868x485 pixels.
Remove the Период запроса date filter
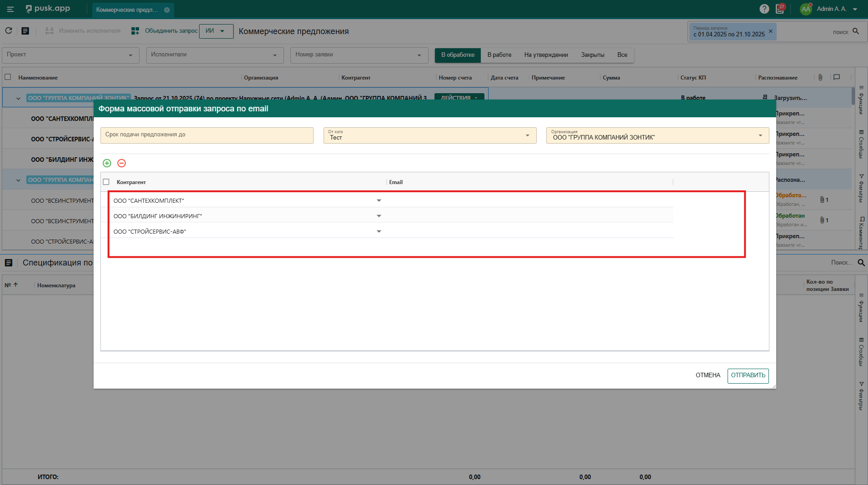[x=770, y=31]
